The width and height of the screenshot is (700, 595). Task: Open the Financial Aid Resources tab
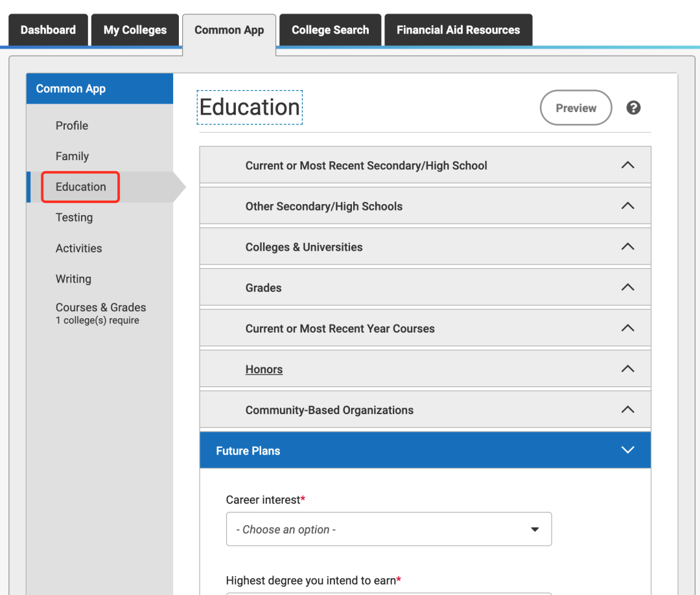458,30
